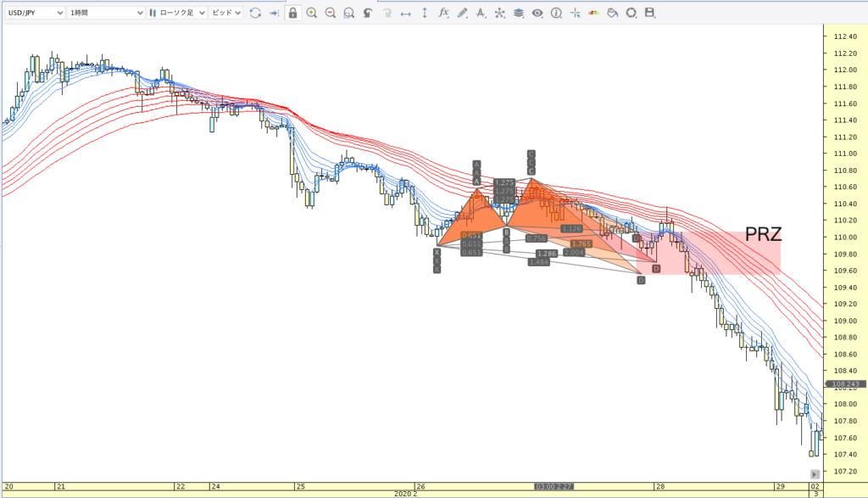Click the save chart floppy icon
The height and width of the screenshot is (498, 868).
650,13
